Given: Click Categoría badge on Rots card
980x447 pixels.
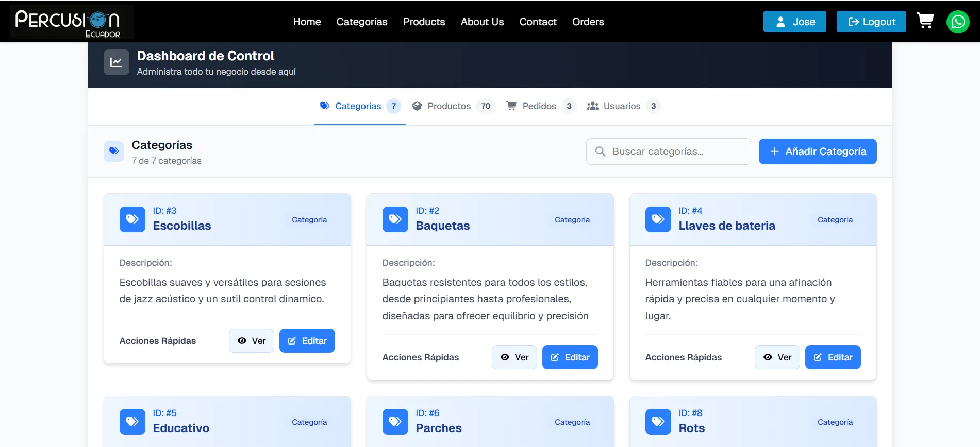Looking at the screenshot, I should [835, 422].
